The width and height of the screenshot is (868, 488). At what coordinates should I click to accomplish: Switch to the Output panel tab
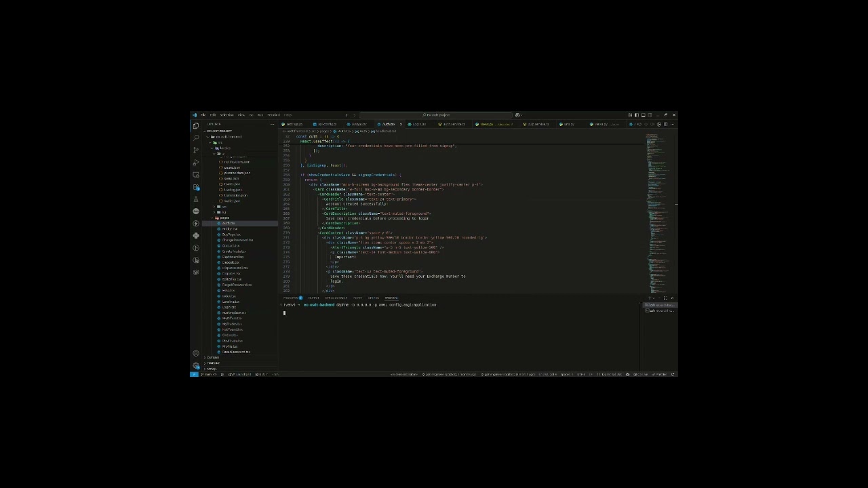click(x=313, y=298)
